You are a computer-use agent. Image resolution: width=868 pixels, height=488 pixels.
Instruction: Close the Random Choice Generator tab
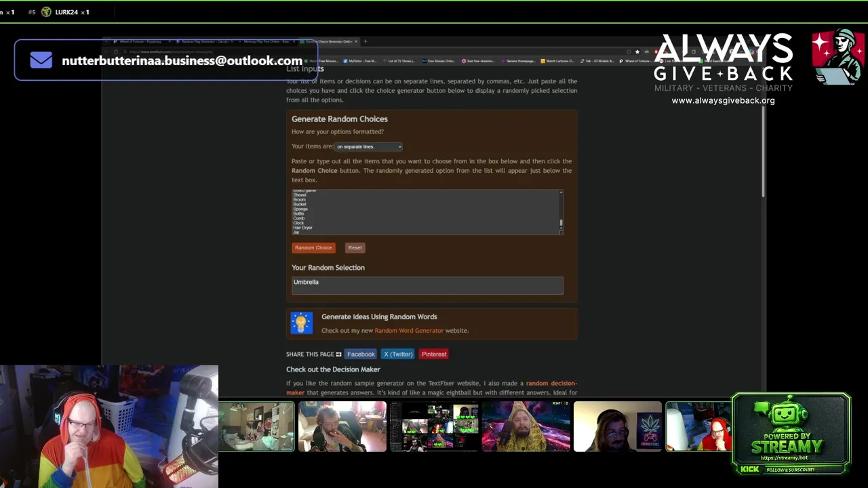point(356,41)
